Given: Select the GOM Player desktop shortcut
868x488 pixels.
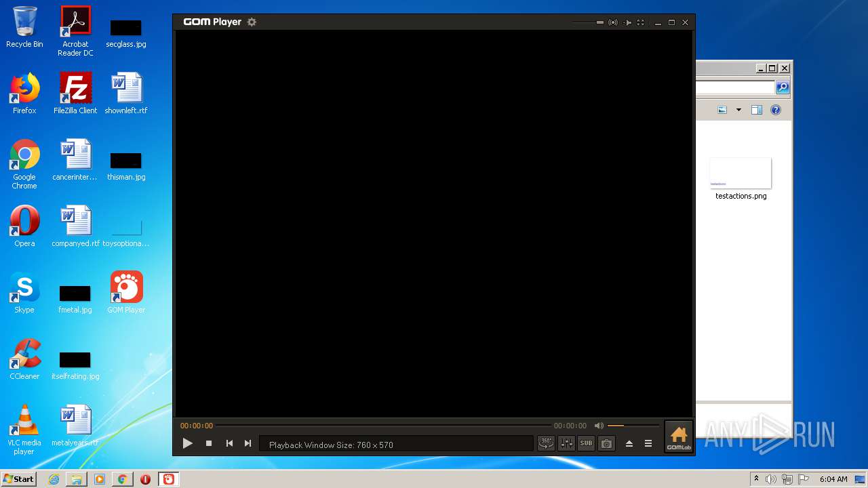Looking at the screenshot, I should [126, 293].
